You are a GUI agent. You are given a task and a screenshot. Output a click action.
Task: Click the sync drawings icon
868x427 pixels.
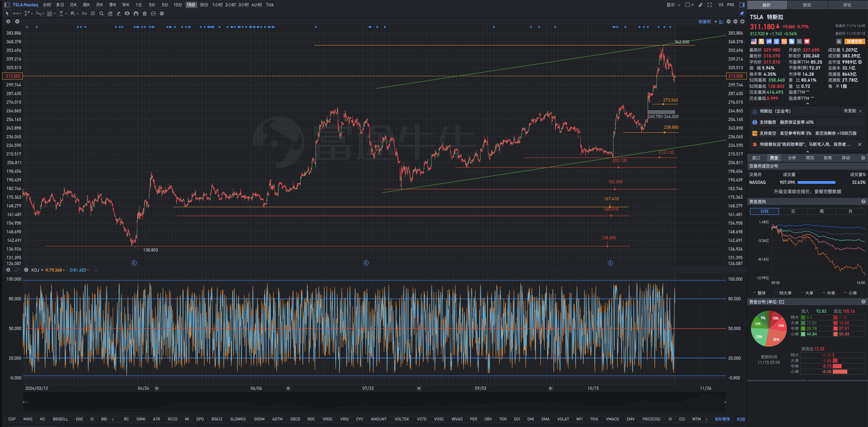(x=153, y=13)
